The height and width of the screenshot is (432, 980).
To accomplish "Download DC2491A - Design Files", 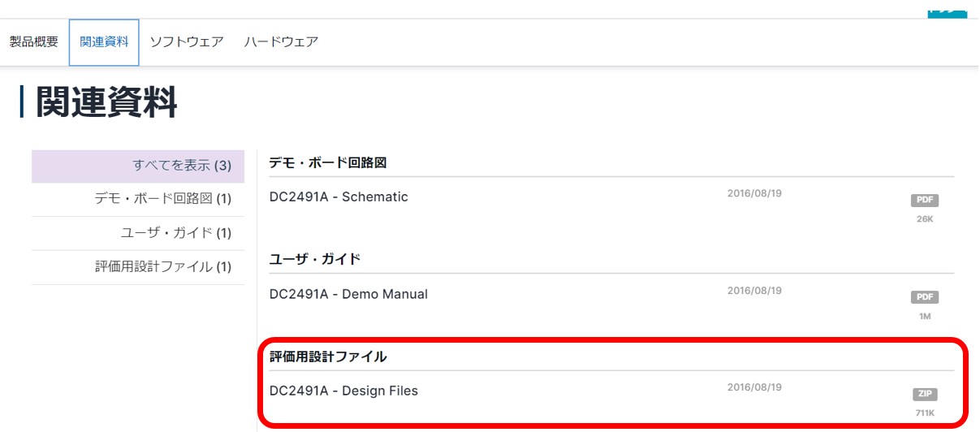I will click(x=343, y=391).
